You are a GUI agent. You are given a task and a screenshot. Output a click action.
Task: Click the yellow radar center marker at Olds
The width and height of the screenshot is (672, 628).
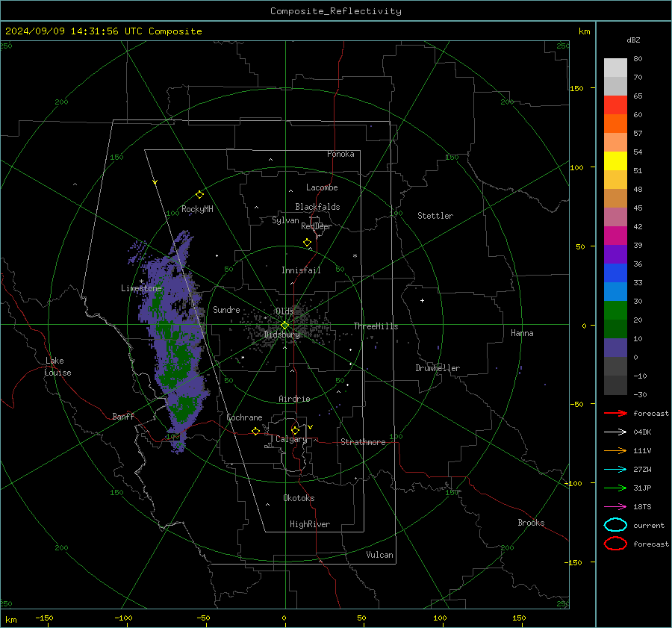tap(284, 326)
